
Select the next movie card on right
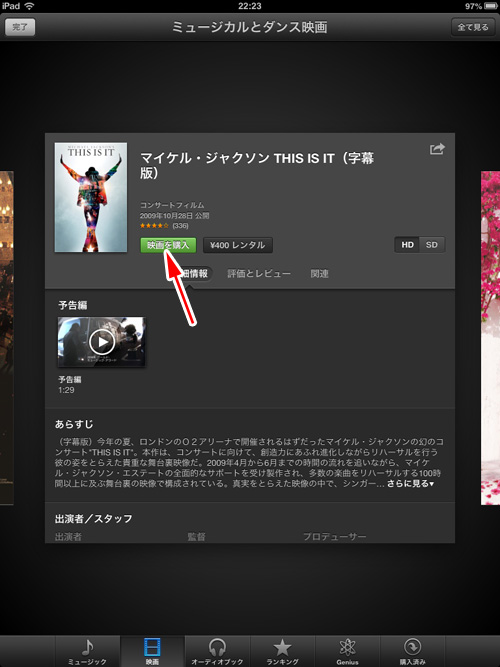click(x=490, y=338)
